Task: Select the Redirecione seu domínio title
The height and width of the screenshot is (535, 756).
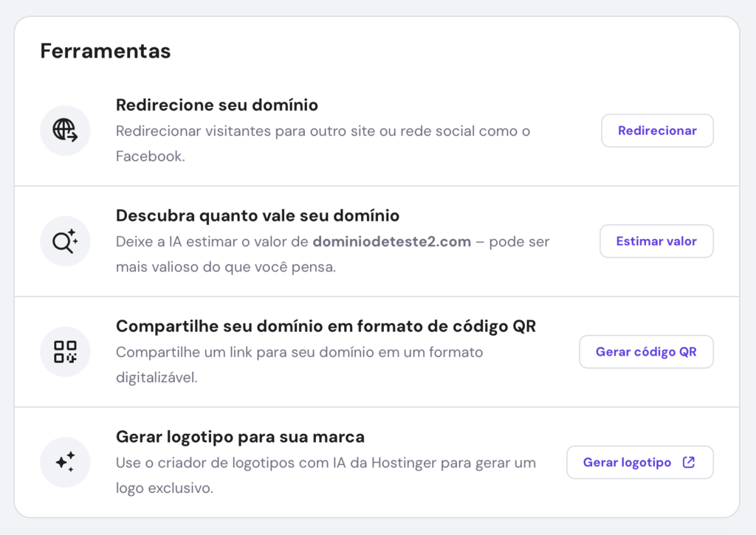Action: [216, 105]
